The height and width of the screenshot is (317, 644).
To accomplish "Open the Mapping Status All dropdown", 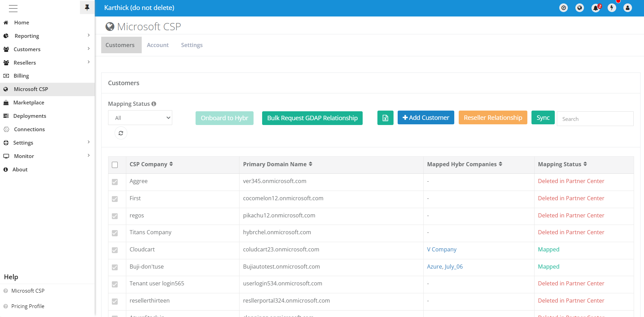I will pyautogui.click(x=140, y=118).
